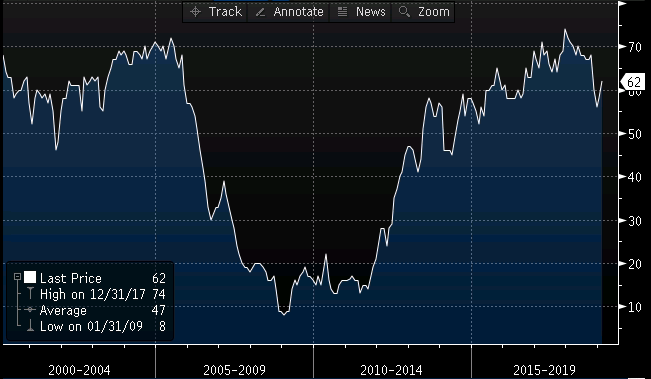Click the 20 value on y-axis

coord(634,264)
